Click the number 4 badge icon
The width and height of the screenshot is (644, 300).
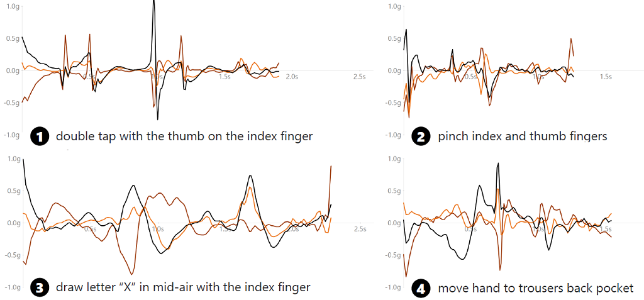tap(420, 288)
